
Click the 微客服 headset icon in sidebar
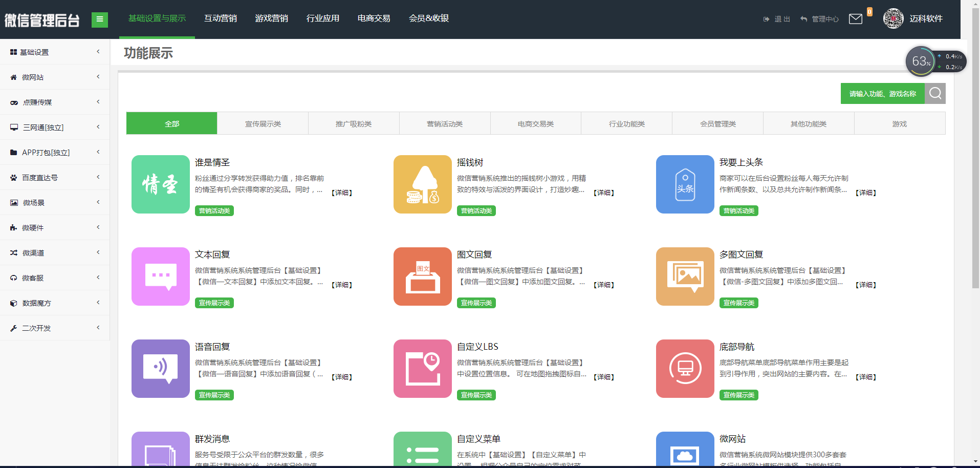pyautogui.click(x=14, y=278)
